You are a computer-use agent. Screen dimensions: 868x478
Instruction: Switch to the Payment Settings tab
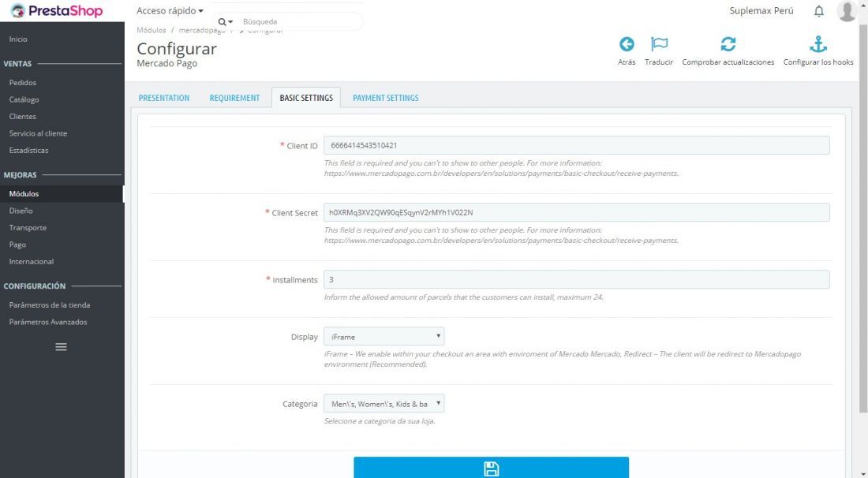click(x=385, y=98)
